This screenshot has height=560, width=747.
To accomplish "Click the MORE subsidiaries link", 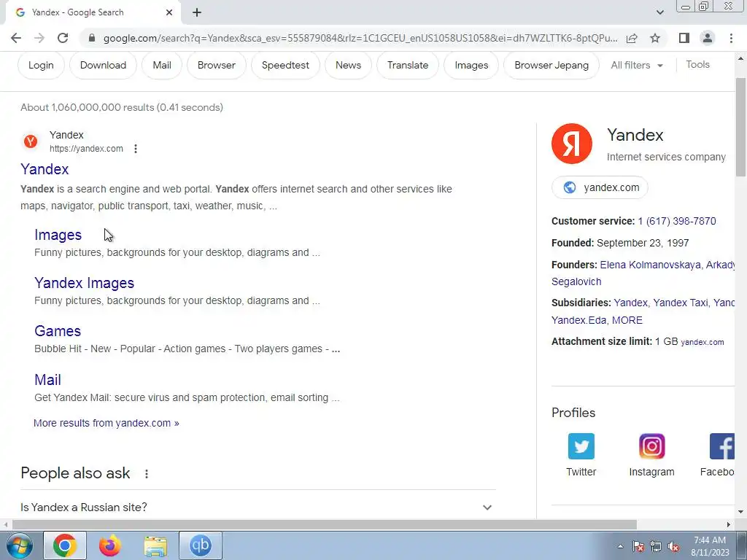I will pyautogui.click(x=627, y=320).
